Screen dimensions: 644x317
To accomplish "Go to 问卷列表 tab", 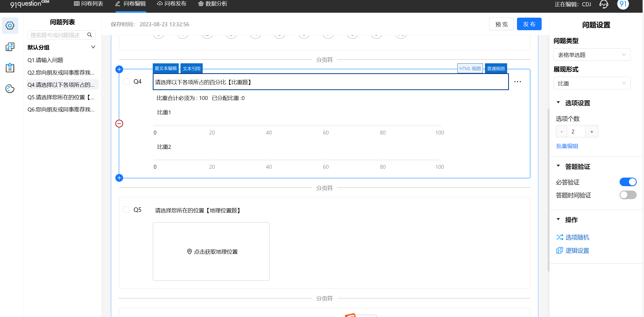I will point(89,4).
